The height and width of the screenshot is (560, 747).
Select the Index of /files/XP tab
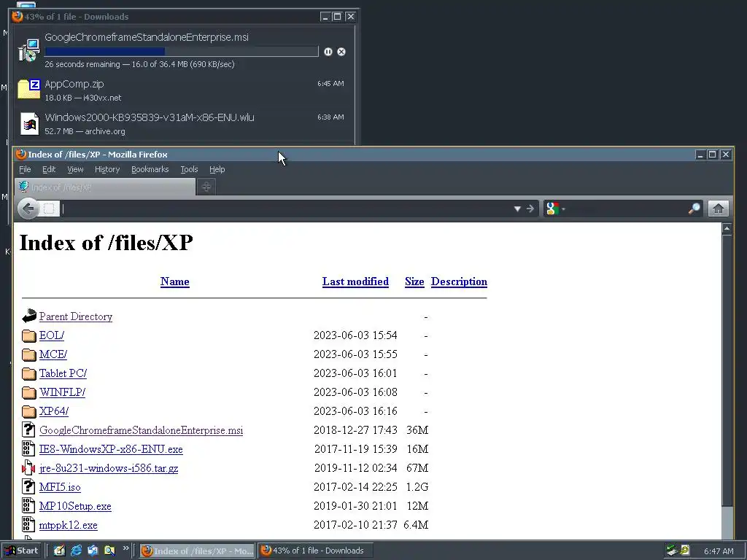pyautogui.click(x=105, y=187)
